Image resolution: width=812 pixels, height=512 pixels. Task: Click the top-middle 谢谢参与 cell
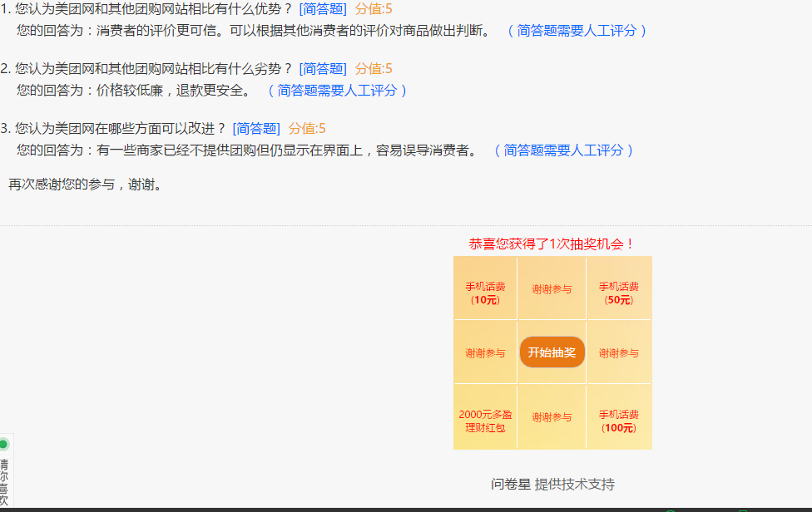click(x=552, y=288)
